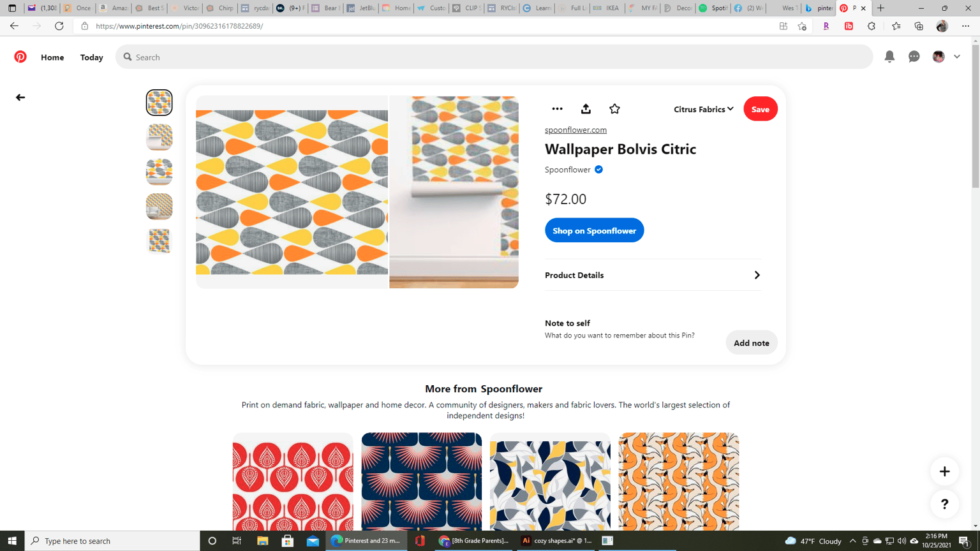
Task: Select the fourth pin image thumbnail
Action: pyautogui.click(x=159, y=207)
